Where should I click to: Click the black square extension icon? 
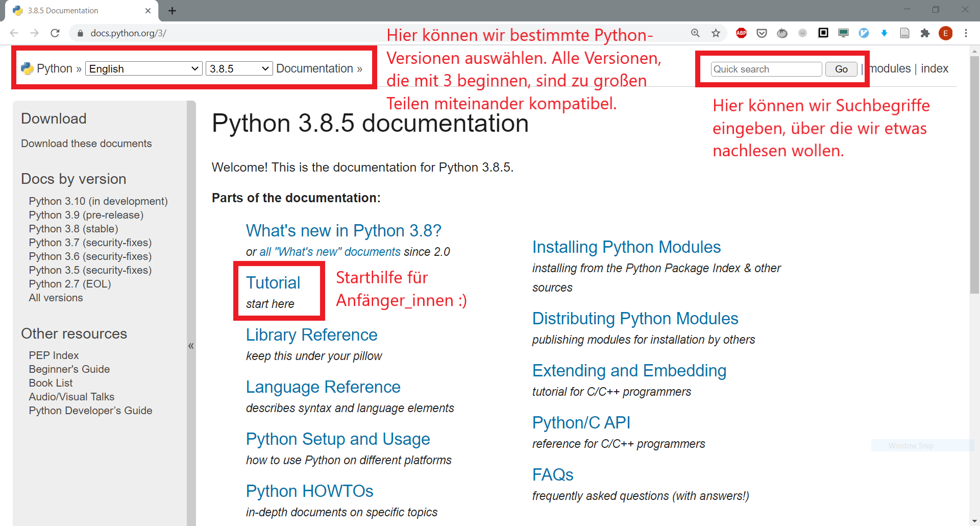coord(823,33)
